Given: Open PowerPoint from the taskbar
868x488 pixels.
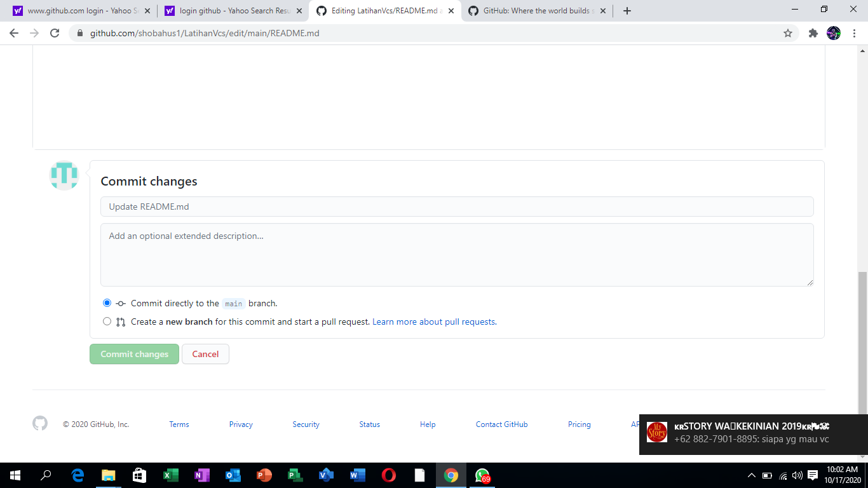Looking at the screenshot, I should [x=264, y=475].
